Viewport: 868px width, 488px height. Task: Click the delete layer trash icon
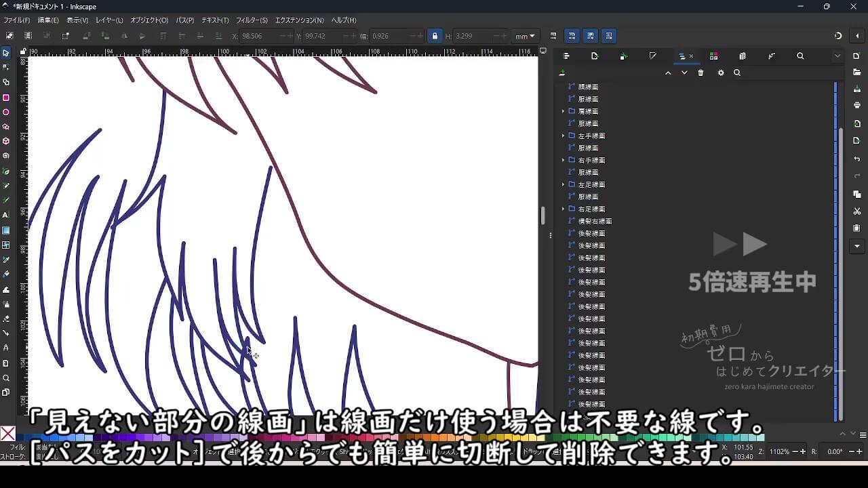click(701, 73)
